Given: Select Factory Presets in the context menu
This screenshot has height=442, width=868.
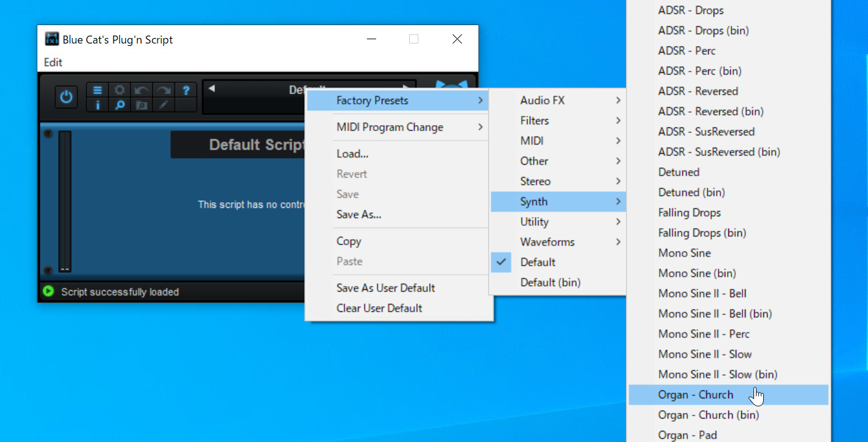Looking at the screenshot, I should click(x=399, y=101).
